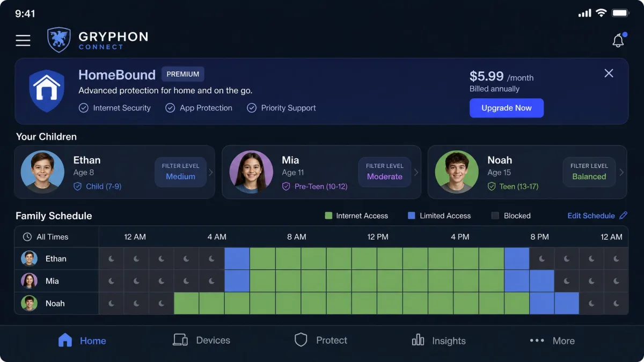Click the dark Blocked legend swatch

(495, 216)
